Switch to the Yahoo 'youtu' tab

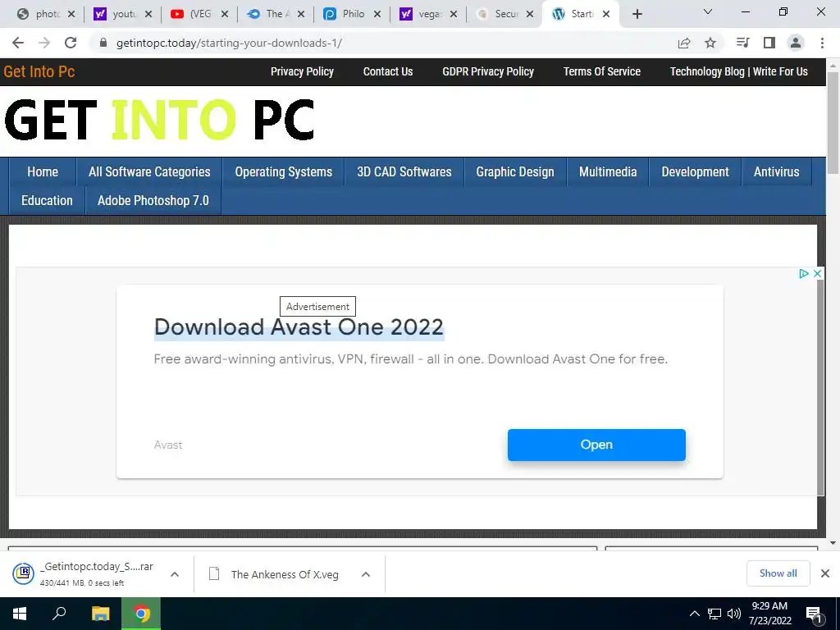point(123,14)
